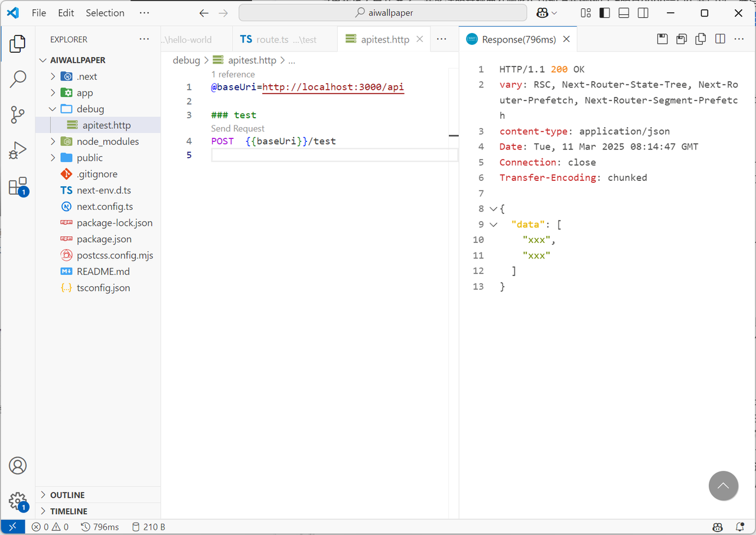Fold the "data" array in response
Screen dimensions: 756x535
[494, 225]
